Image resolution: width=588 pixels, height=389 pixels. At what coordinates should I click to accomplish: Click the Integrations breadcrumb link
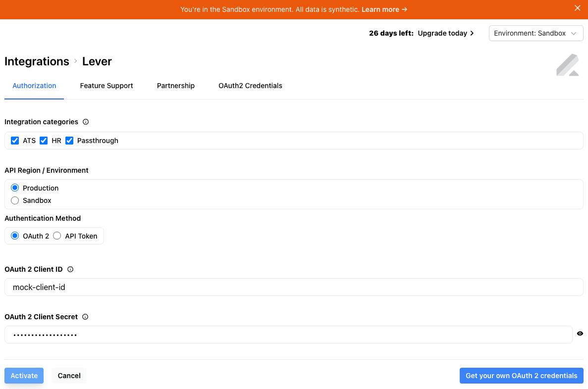click(x=37, y=61)
